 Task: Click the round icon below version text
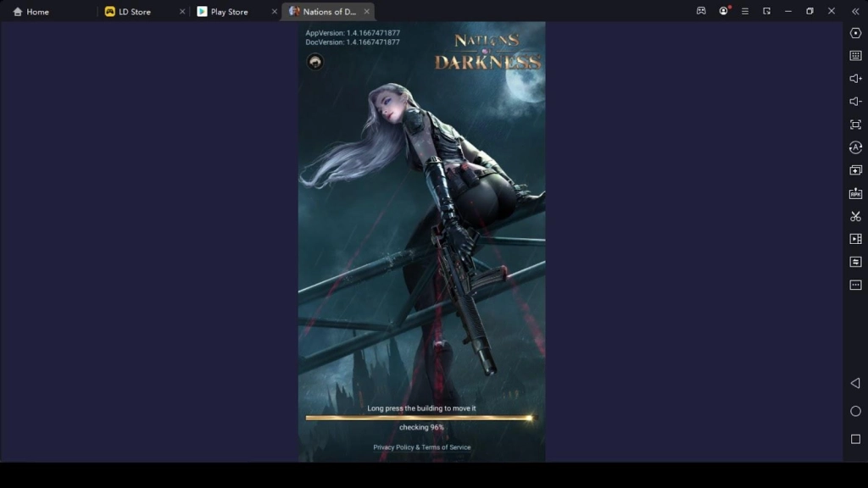point(314,62)
